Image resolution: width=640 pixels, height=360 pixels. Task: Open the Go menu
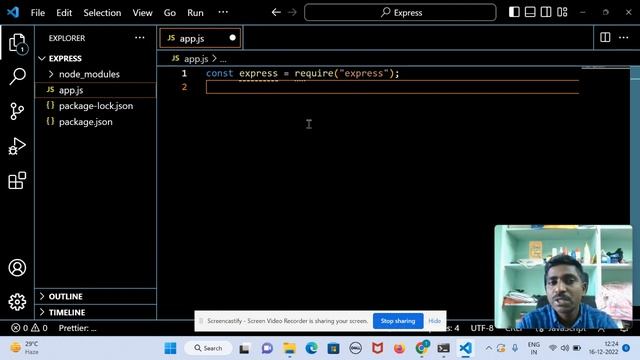click(x=170, y=13)
